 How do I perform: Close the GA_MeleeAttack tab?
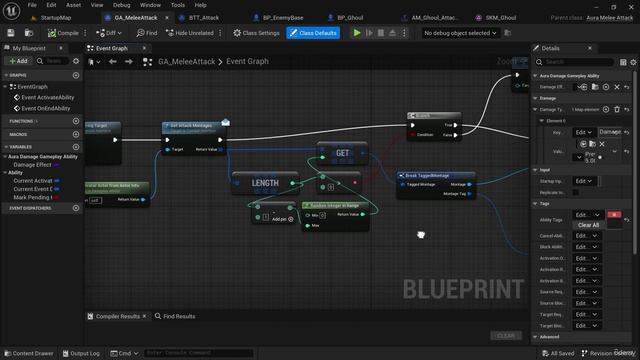(167, 18)
